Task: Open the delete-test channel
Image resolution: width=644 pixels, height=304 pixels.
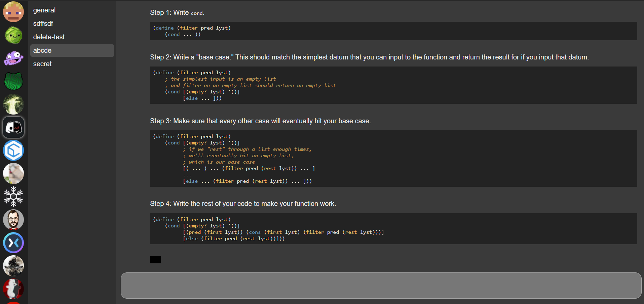Action: [72, 37]
